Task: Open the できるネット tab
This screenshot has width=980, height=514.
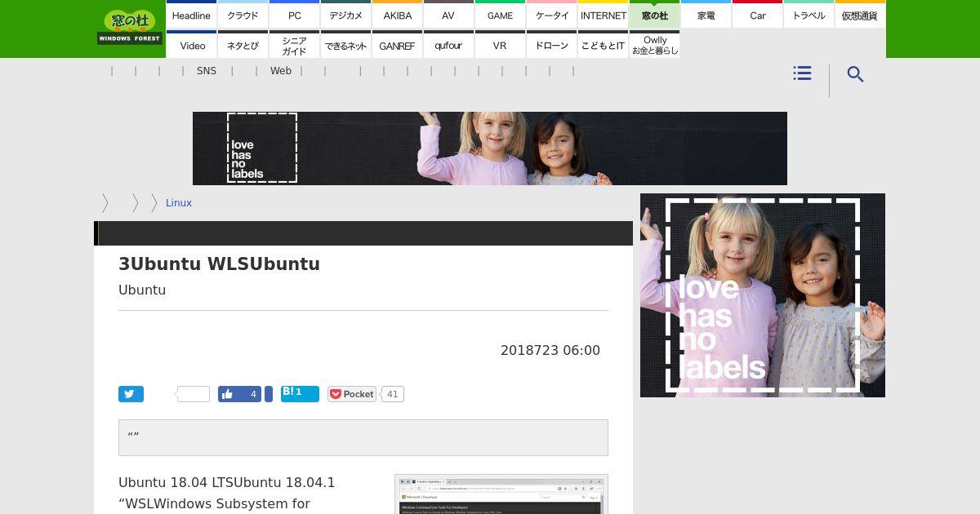Action: click(x=345, y=44)
